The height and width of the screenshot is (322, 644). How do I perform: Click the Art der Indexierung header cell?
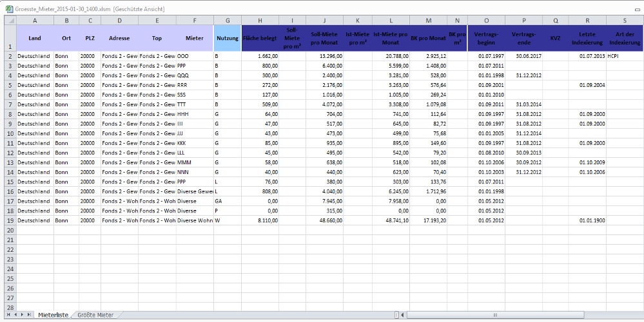(625, 38)
